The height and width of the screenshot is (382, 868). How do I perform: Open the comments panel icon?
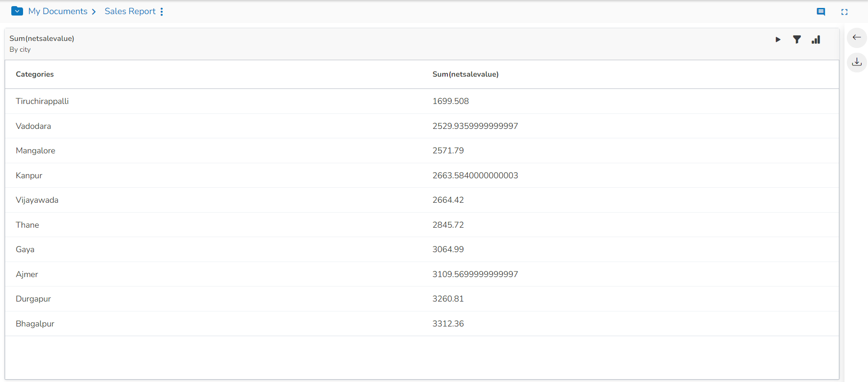tap(821, 12)
